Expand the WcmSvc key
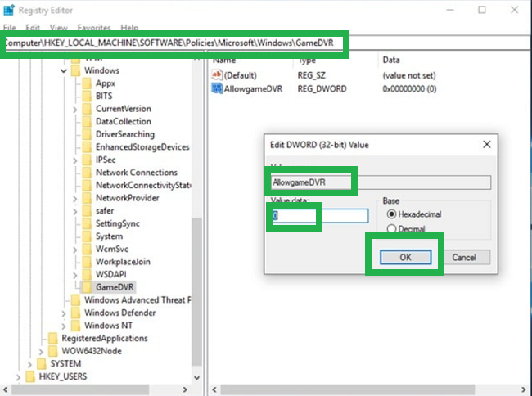This screenshot has height=396, width=532. click(x=75, y=250)
